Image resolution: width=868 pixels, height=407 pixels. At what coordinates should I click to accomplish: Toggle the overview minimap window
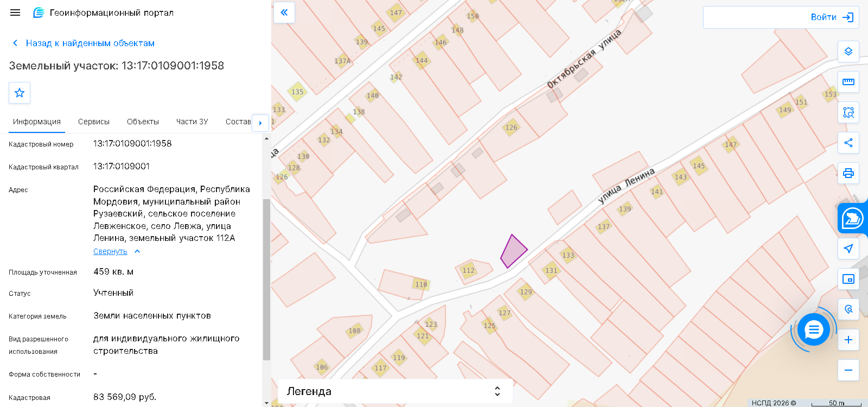pyautogui.click(x=848, y=279)
